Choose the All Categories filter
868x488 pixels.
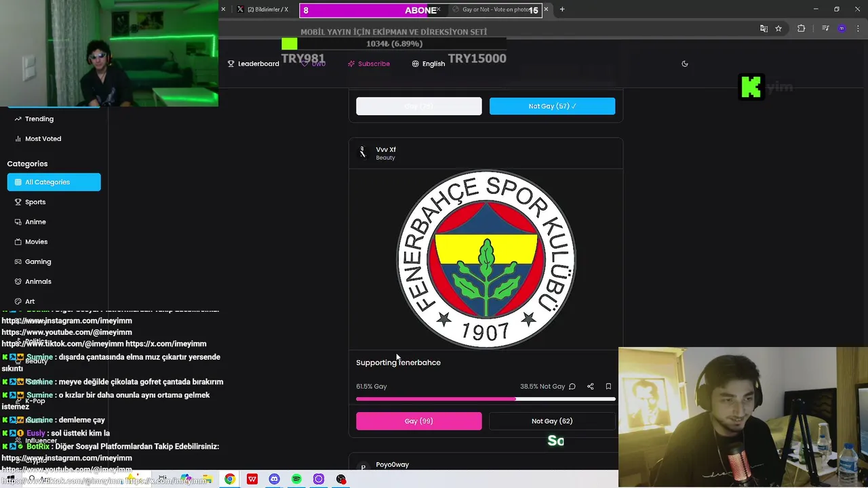click(x=54, y=182)
